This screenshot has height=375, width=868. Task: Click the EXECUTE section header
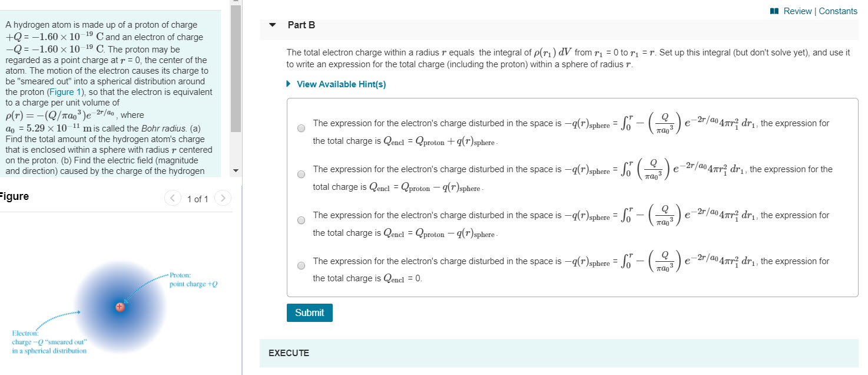coord(288,353)
